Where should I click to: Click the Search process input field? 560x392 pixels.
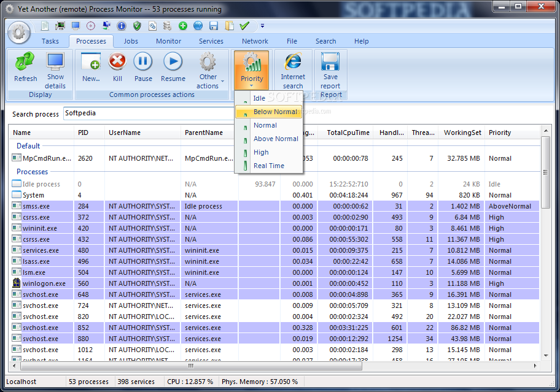click(149, 113)
